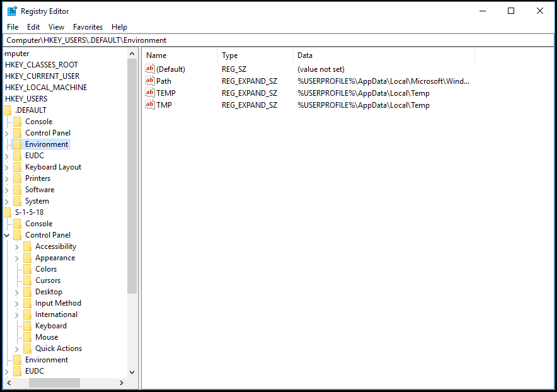Click the Accessibility folder icon
Image resolution: width=557 pixels, height=392 pixels.
(27, 246)
